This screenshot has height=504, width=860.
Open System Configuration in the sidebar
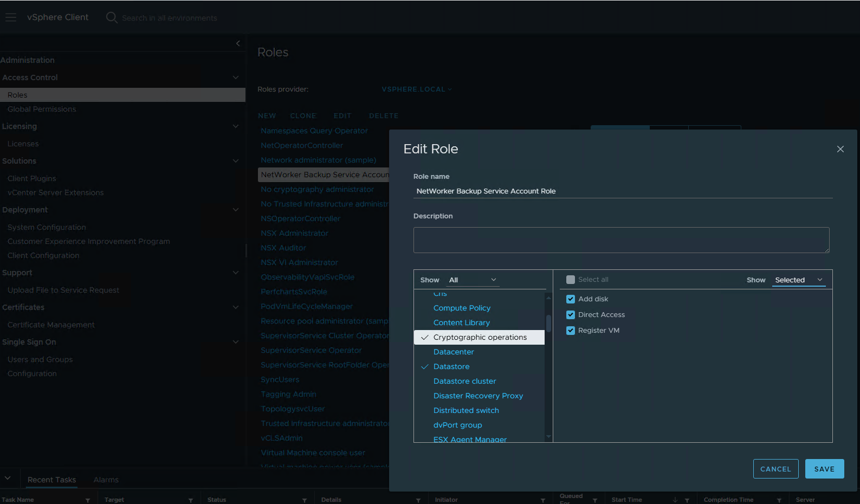(x=47, y=227)
